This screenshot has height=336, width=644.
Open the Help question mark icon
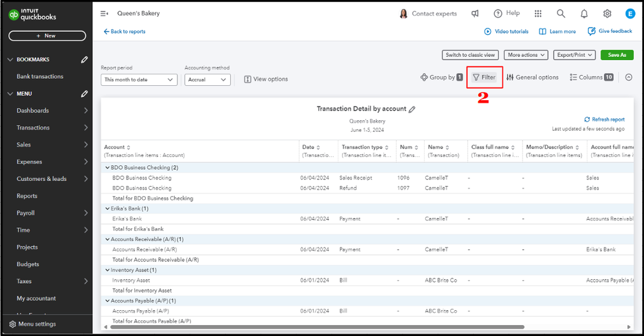point(498,14)
